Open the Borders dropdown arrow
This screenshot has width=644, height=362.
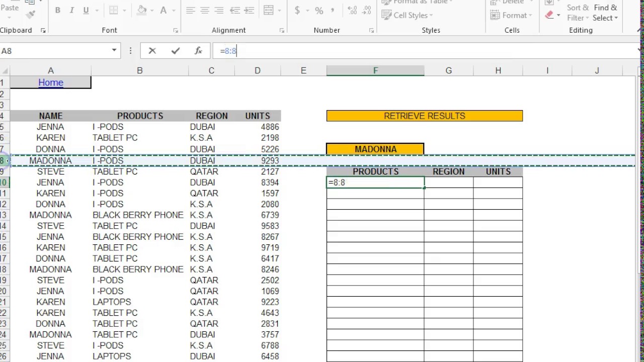point(124,11)
